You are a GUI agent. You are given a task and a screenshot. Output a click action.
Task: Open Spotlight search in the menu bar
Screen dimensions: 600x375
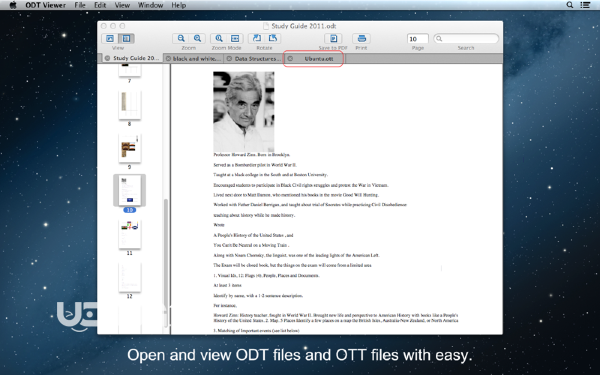(570, 5)
